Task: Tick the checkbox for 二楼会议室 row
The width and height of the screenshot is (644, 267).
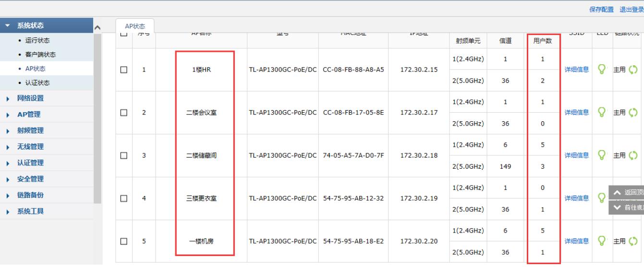Action: [124, 113]
